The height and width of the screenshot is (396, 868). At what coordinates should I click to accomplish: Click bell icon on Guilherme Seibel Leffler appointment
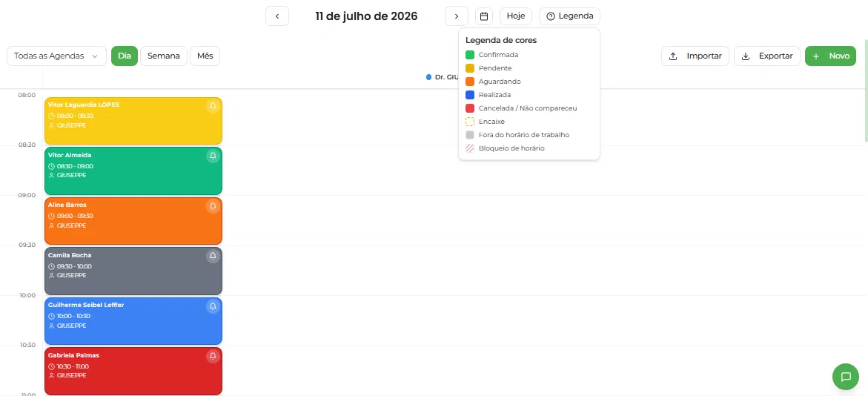(x=213, y=306)
